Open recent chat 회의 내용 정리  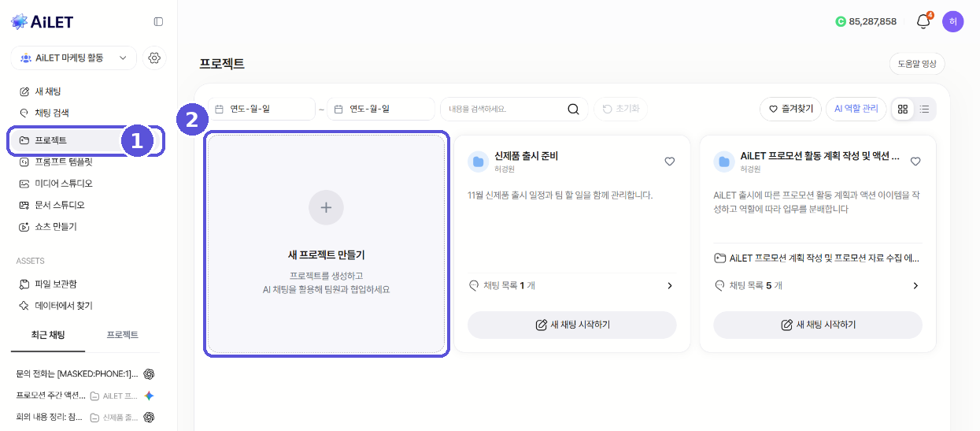pos(50,417)
